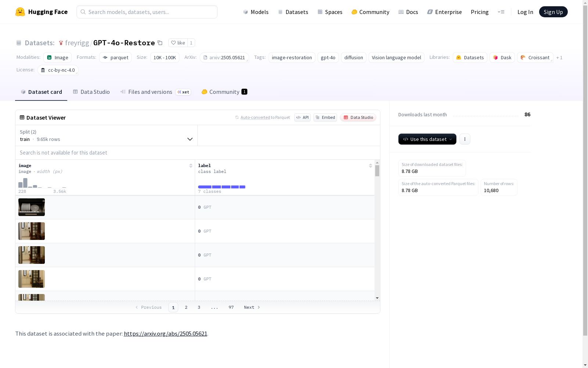Open Data Studio from viewer header
This screenshot has height=368, width=588.
(x=358, y=117)
